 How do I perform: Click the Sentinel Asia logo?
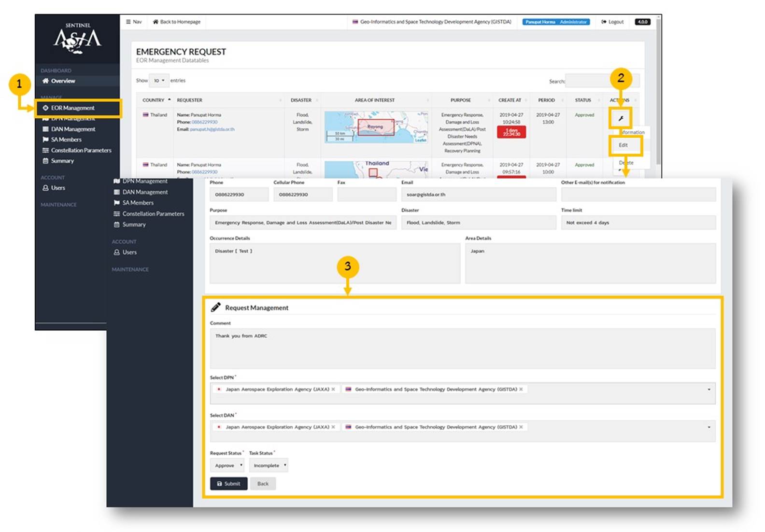point(77,38)
